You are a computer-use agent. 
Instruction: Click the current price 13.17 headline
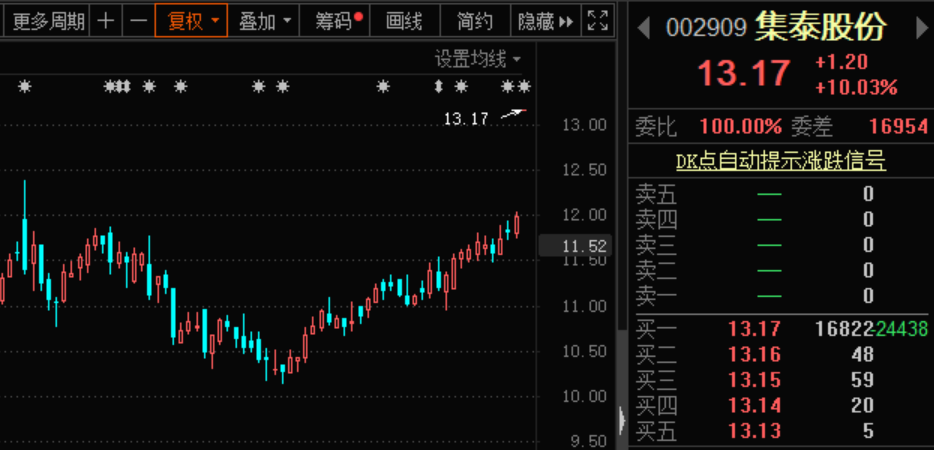click(x=744, y=73)
